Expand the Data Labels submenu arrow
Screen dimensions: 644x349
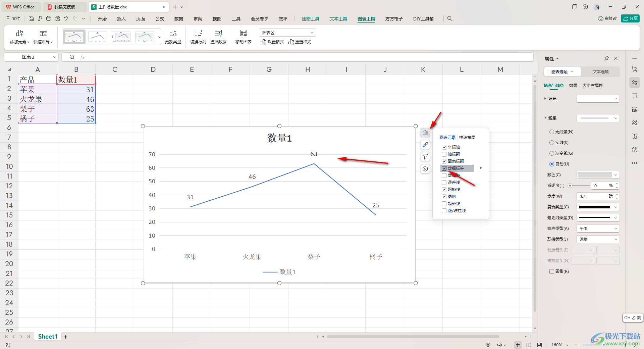(481, 168)
